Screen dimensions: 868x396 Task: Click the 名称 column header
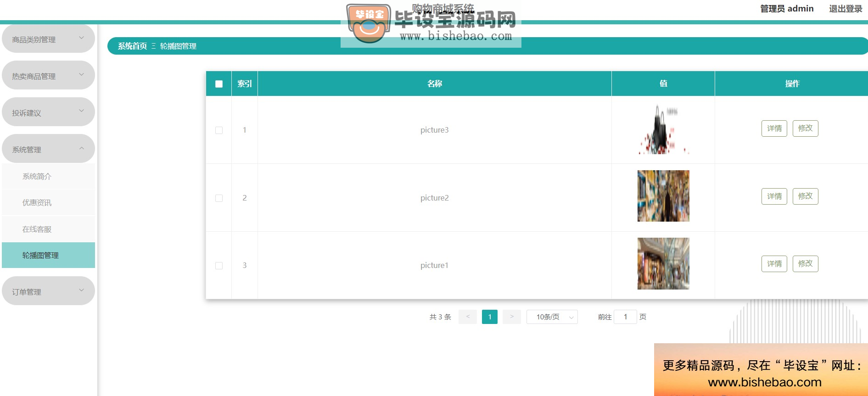(435, 84)
